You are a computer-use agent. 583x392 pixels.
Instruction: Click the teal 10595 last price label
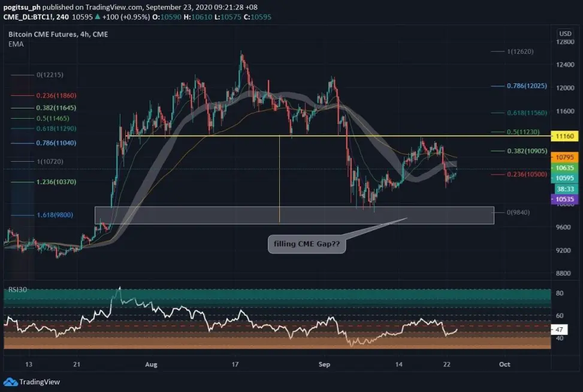click(x=564, y=178)
